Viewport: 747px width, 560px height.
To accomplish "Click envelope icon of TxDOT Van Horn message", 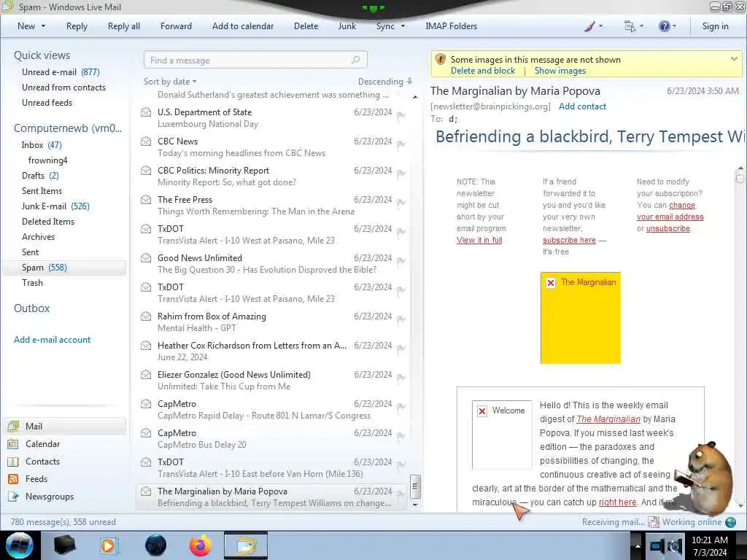I will [x=146, y=462].
